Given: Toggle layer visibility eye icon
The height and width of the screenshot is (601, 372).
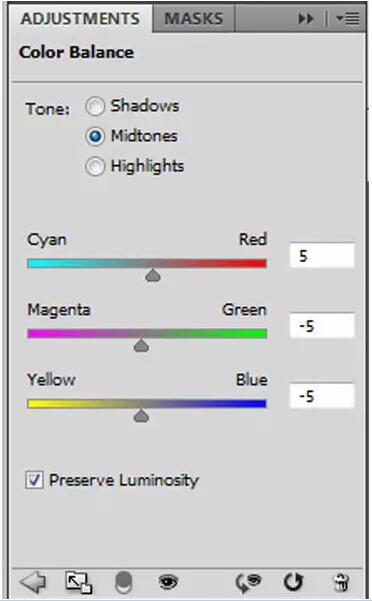Looking at the screenshot, I should pos(168,583).
